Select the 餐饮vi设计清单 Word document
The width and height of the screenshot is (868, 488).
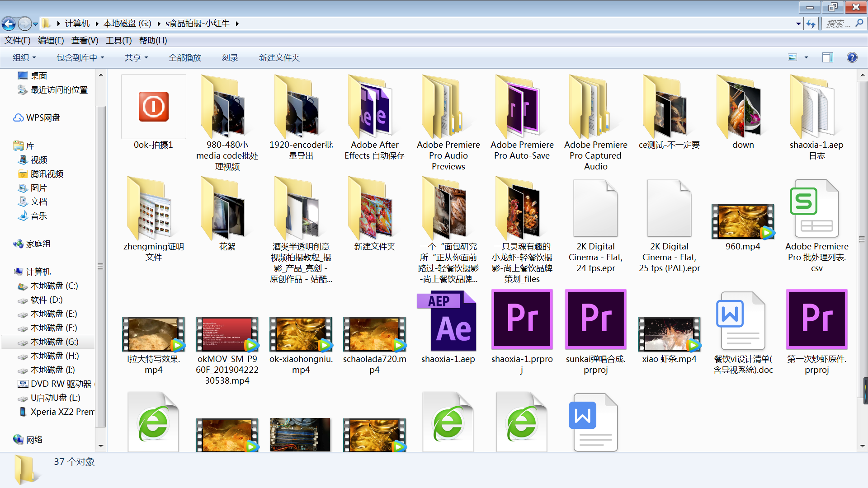(x=742, y=322)
